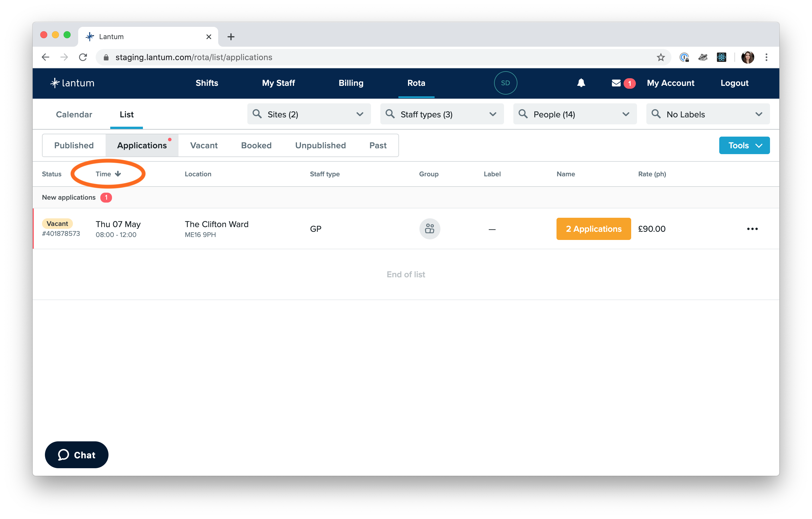Click the Lantum logo in the navbar
This screenshot has height=519, width=812.
pos(72,83)
